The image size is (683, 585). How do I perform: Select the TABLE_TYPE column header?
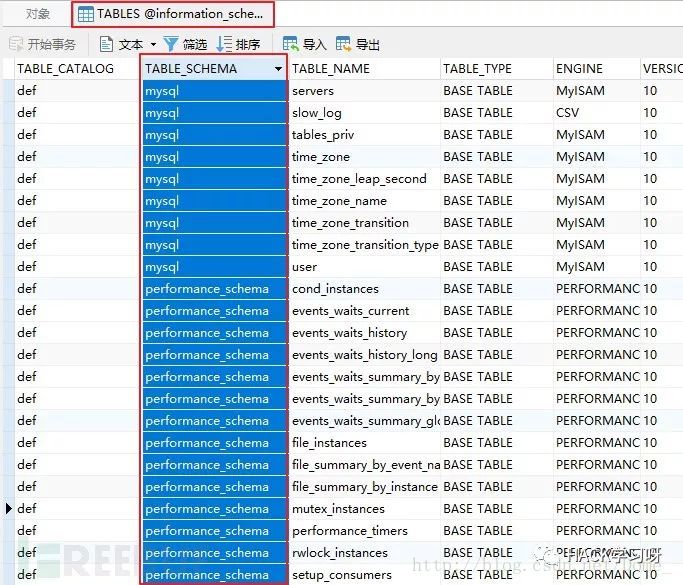[477, 69]
